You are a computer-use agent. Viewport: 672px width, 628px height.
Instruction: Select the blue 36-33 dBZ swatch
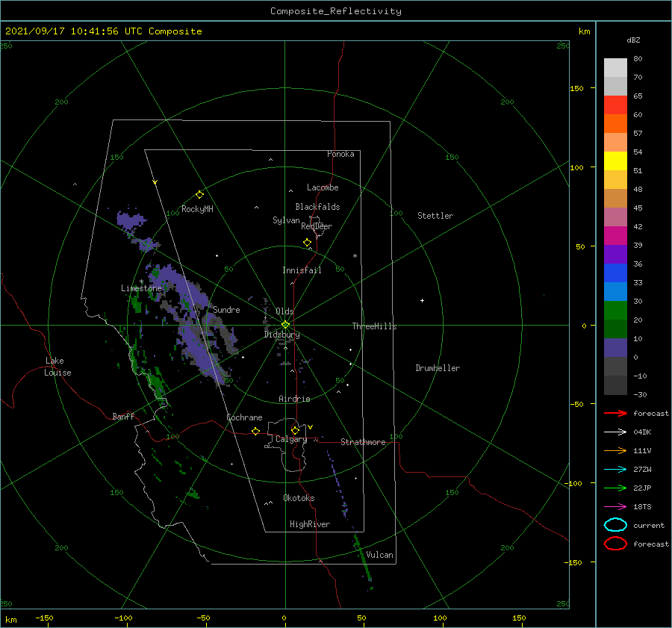click(615, 273)
